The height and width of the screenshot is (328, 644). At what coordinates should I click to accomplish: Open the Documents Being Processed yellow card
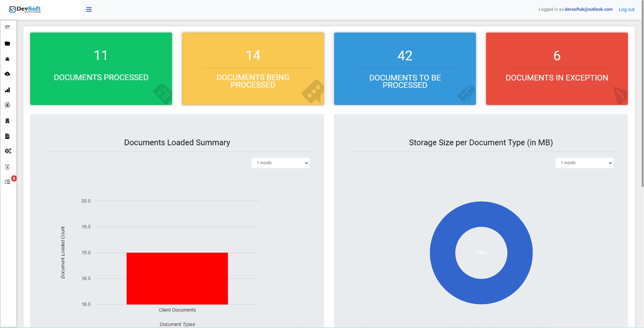[x=253, y=69]
